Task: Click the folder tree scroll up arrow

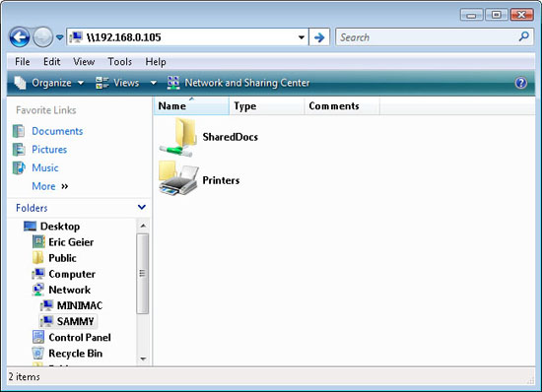Action: click(x=143, y=226)
